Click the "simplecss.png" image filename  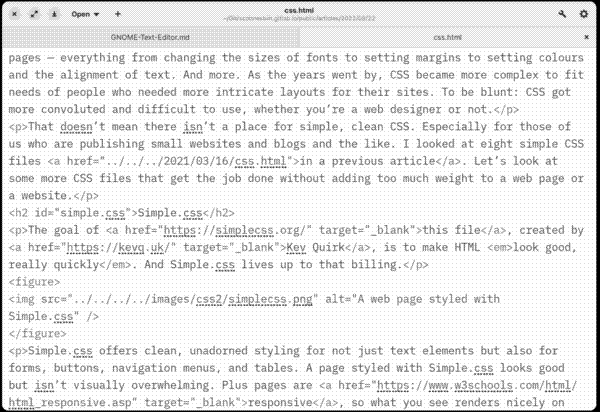coord(270,299)
